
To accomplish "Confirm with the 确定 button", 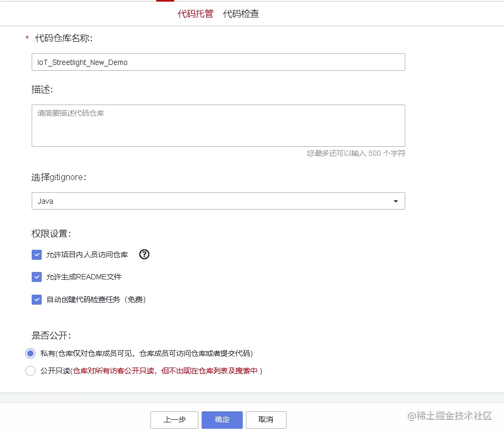I will [x=222, y=420].
